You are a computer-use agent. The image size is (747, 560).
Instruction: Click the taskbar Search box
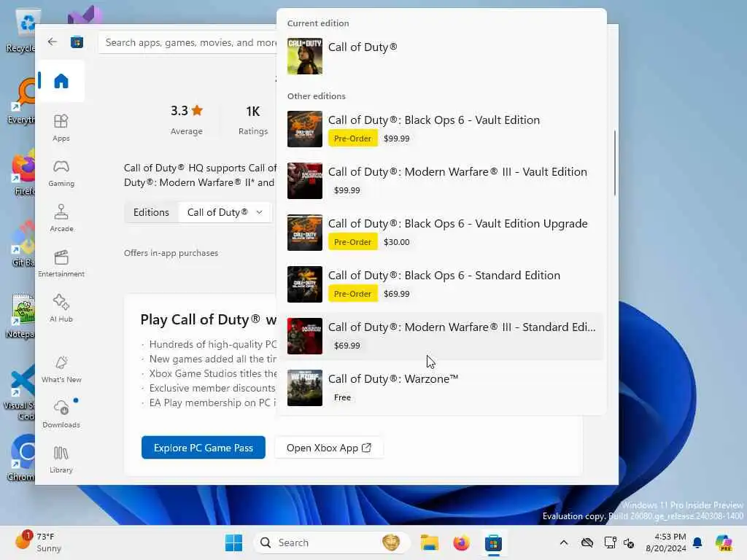tap(333, 542)
